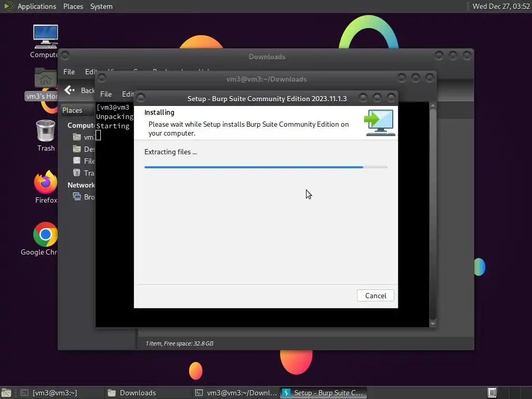Click the window menu button on the Setup title bar
Image resolution: width=532 pixels, height=399 pixels.
pos(141,98)
